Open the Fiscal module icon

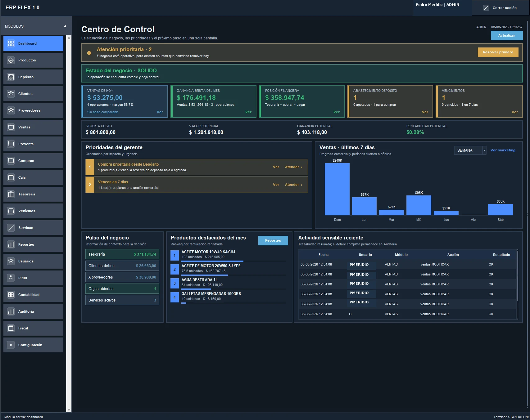tap(11, 328)
